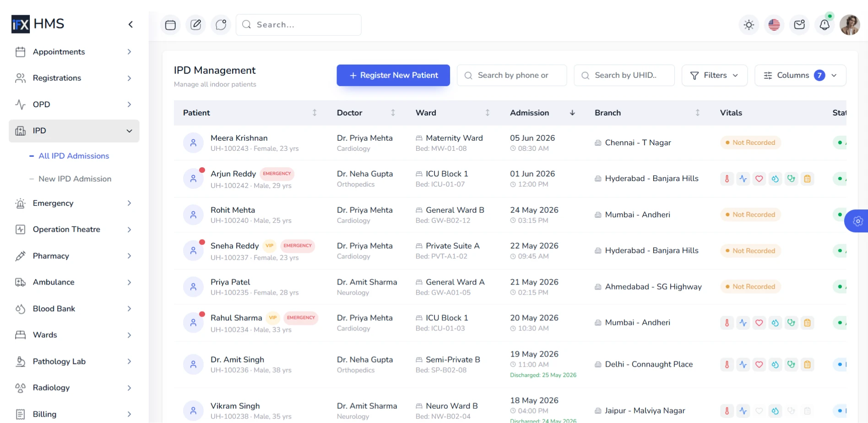
Task: Click Not Recorded vitals badge for Sneha Reddy
Action: pyautogui.click(x=750, y=251)
